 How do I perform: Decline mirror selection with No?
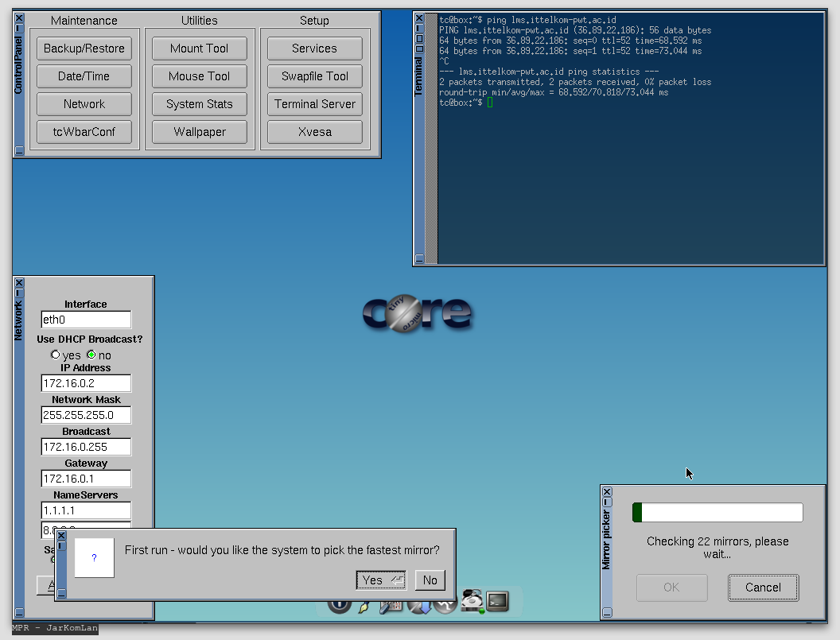430,580
